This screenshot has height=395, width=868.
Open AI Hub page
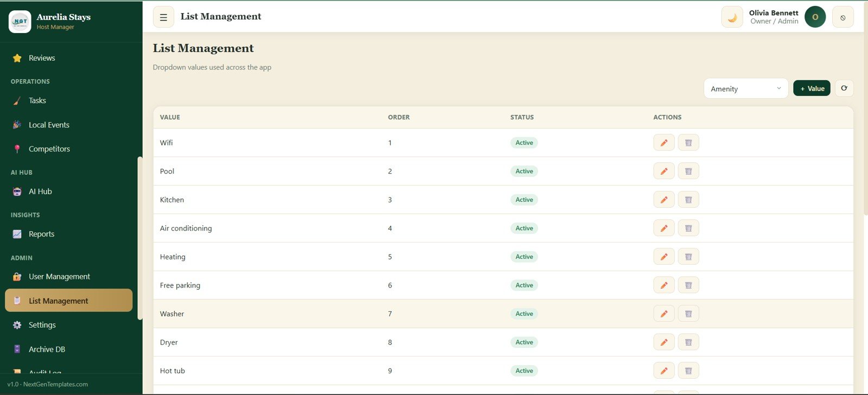[x=68, y=192]
